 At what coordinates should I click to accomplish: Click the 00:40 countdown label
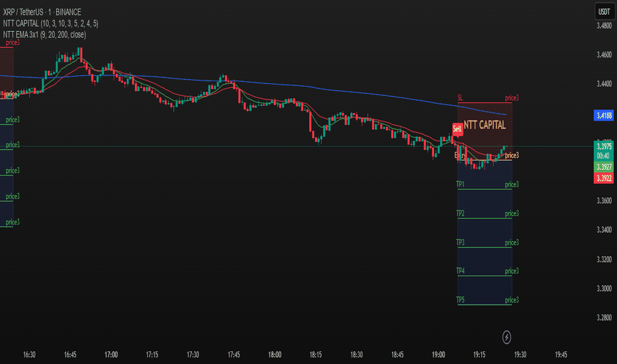[604, 156]
